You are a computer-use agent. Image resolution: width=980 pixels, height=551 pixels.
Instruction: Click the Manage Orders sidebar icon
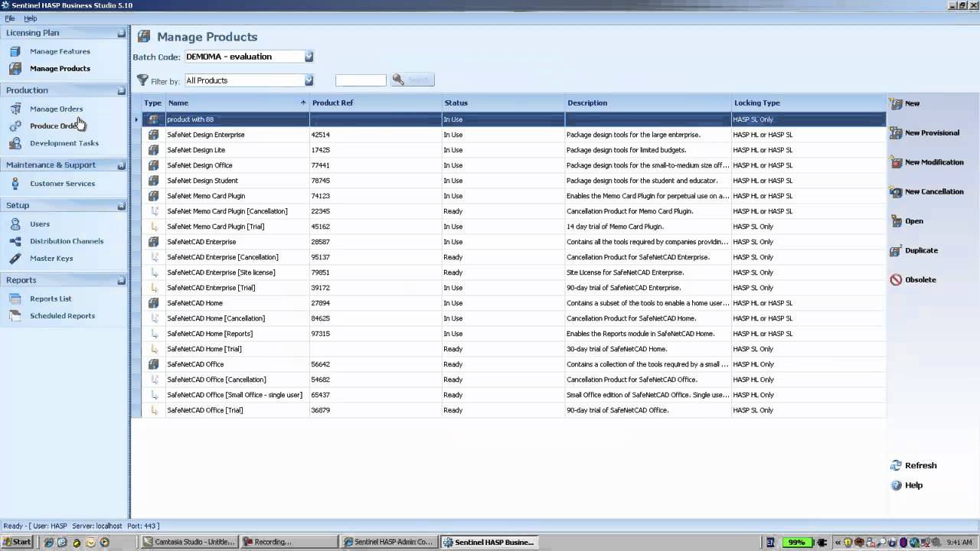15,109
